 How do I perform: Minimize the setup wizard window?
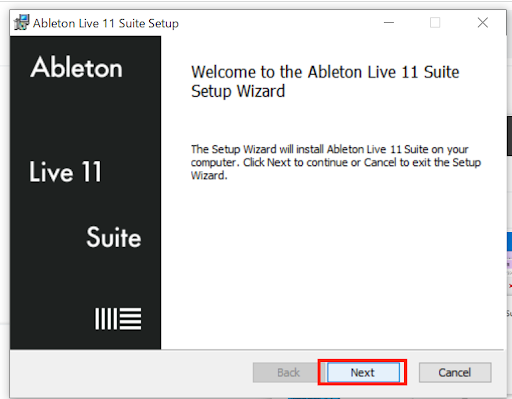point(389,23)
